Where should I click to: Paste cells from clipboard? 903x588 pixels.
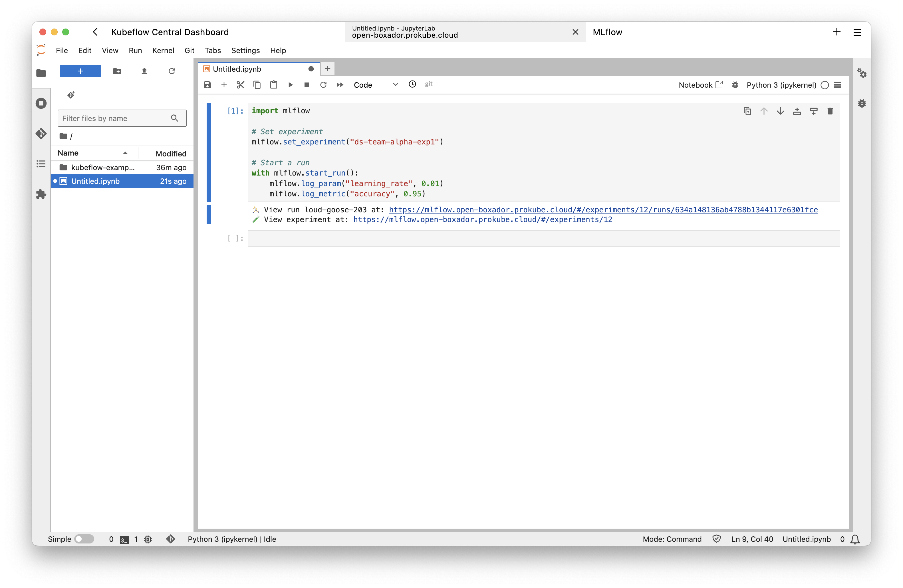(274, 84)
